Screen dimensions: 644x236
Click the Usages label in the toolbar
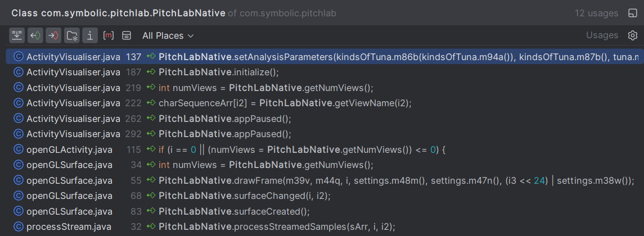[601, 35]
